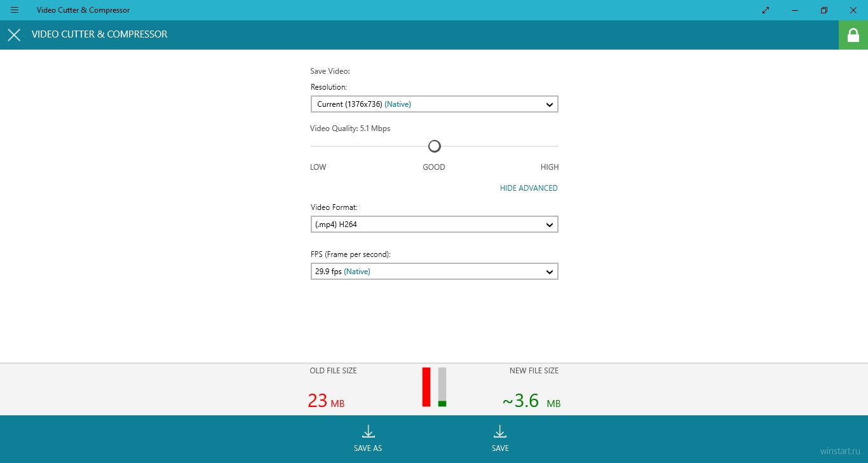Click the Video Quality slider thumb
The width and height of the screenshot is (868, 463).
434,146
